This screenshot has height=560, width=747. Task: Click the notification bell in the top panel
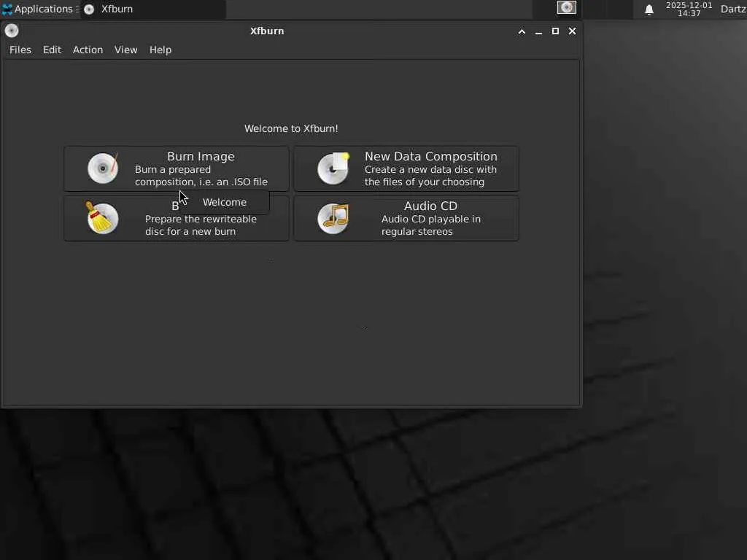(649, 9)
